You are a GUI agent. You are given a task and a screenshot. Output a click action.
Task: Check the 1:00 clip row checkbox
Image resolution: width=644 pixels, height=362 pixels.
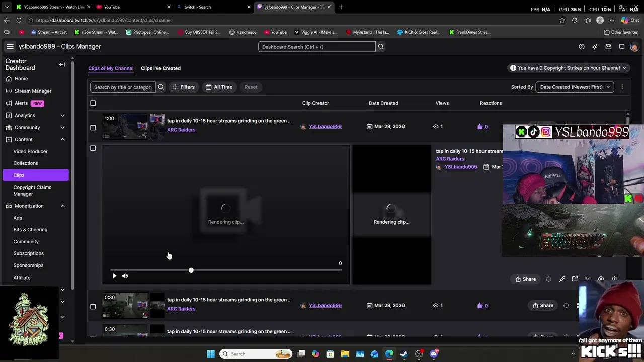click(93, 128)
